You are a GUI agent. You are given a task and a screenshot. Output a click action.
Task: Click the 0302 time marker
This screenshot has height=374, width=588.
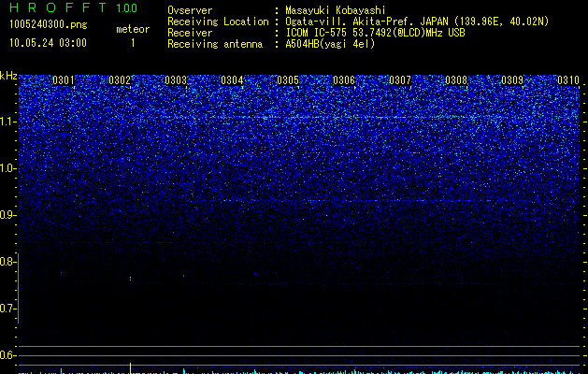[x=120, y=80]
